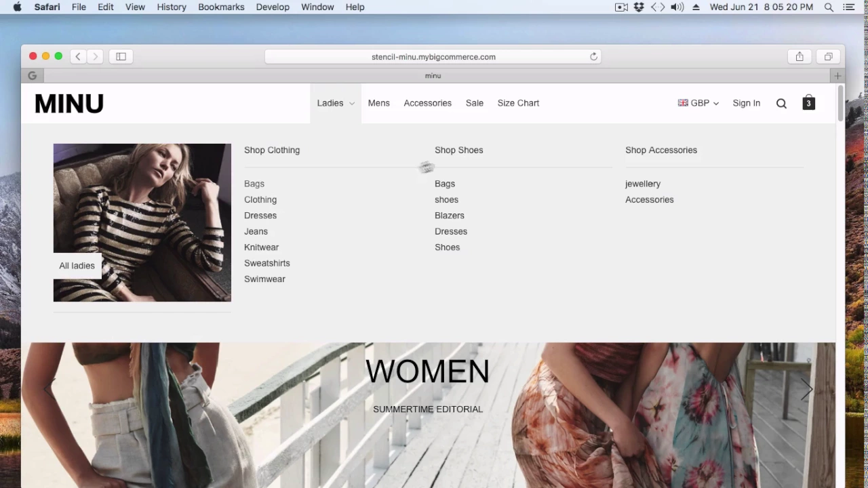Add a new tab with the plus button
Screen dimensions: 868x488
(837, 76)
